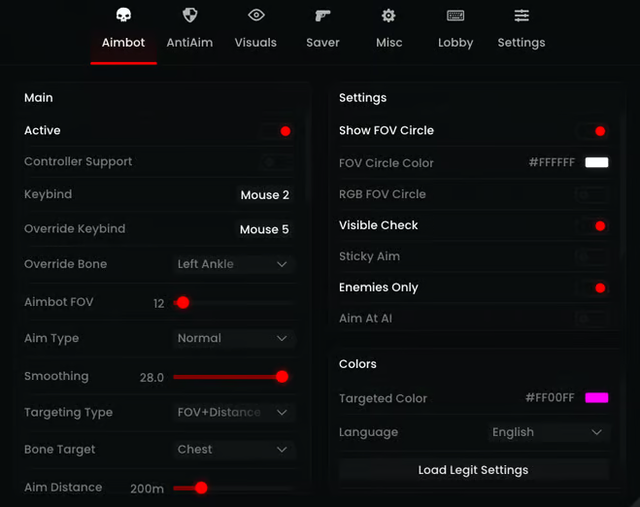
Task: Open the magenta Targeted Color swatch
Action: coord(597,398)
